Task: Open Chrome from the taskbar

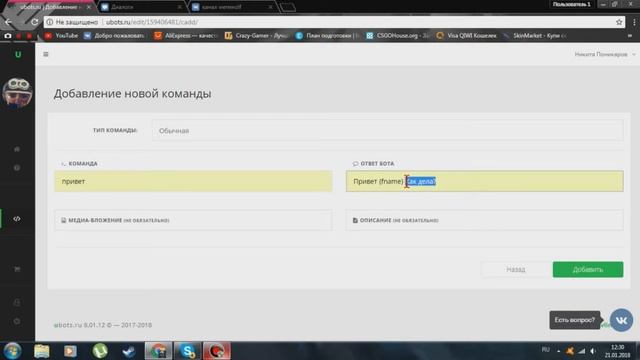Action: (158, 351)
